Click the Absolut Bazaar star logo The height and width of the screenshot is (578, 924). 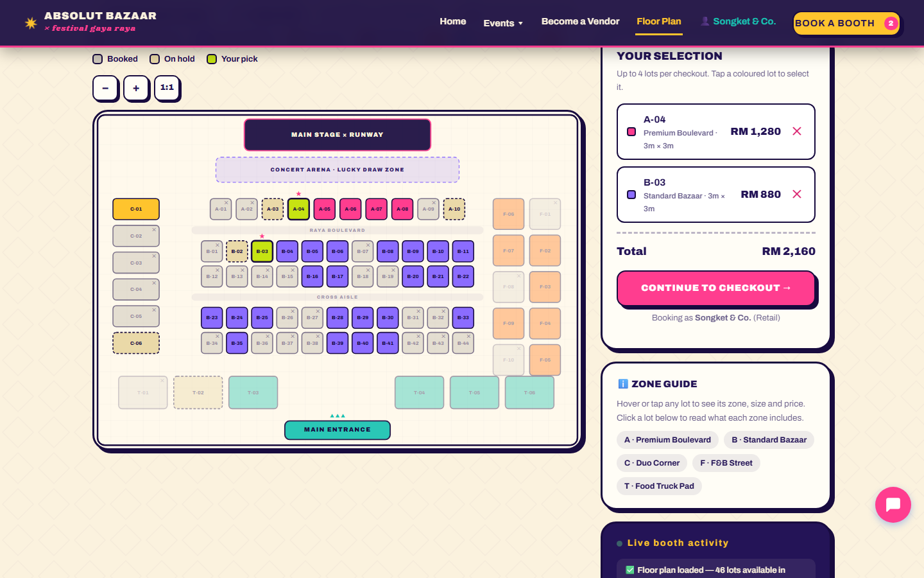click(31, 23)
